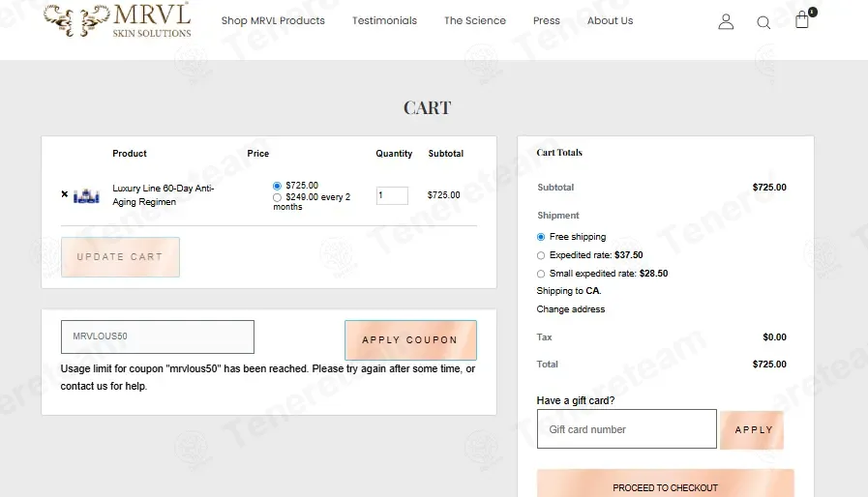This screenshot has width=868, height=497.
Task: Click the Product column header
Action: [130, 154]
